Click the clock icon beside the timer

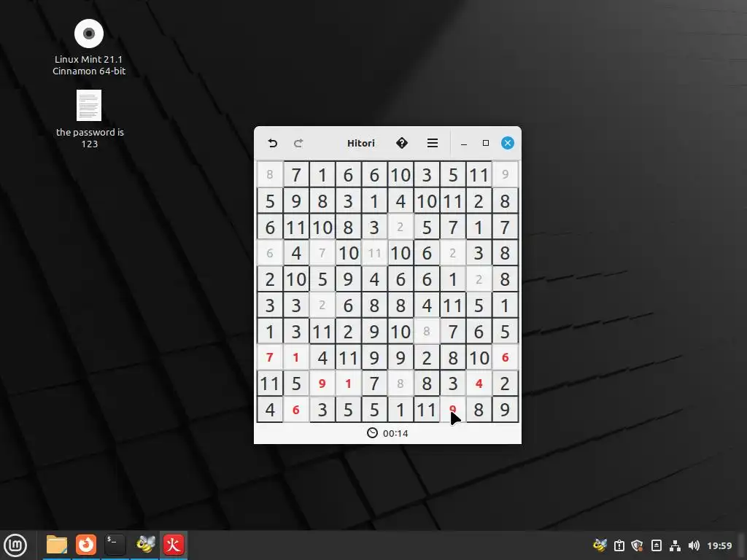[372, 433]
